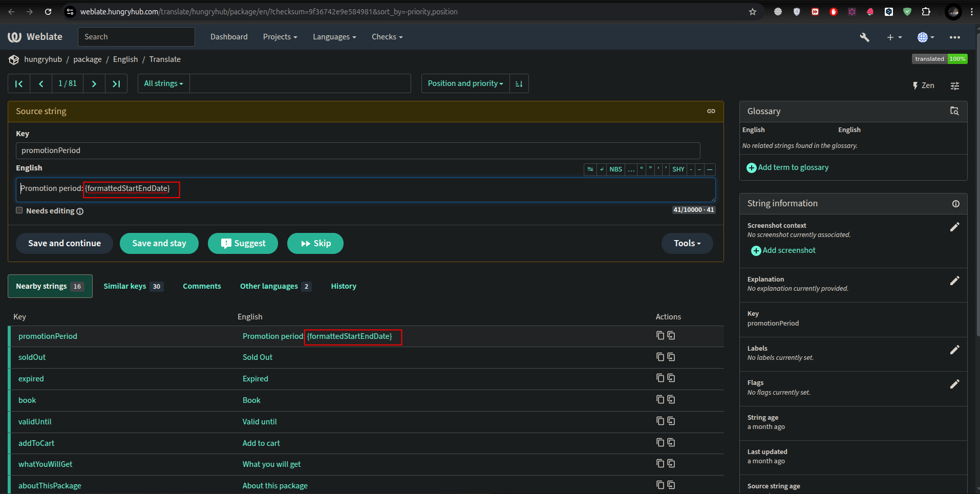980x494 pixels.
Task: Jump to last string icon
Action: (116, 83)
